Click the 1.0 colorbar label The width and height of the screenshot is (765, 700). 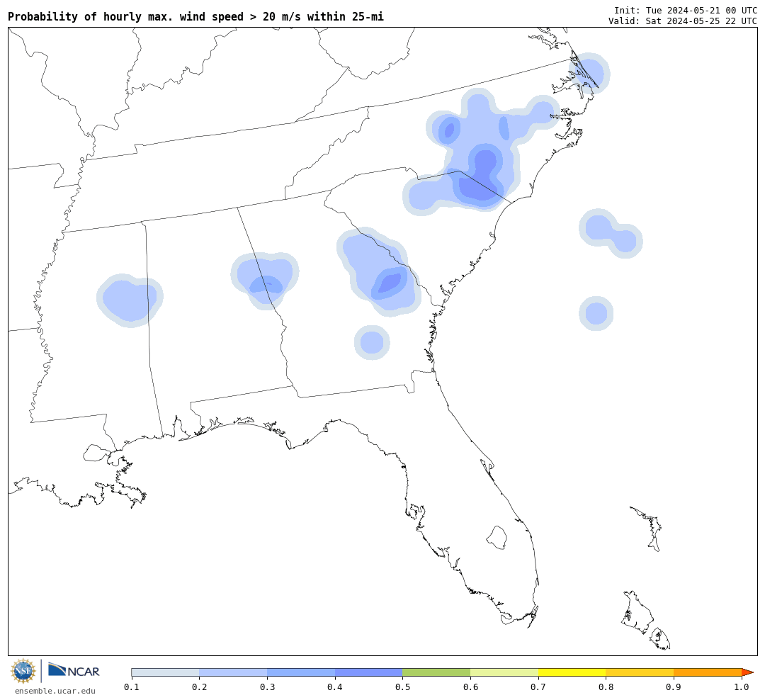point(742,687)
